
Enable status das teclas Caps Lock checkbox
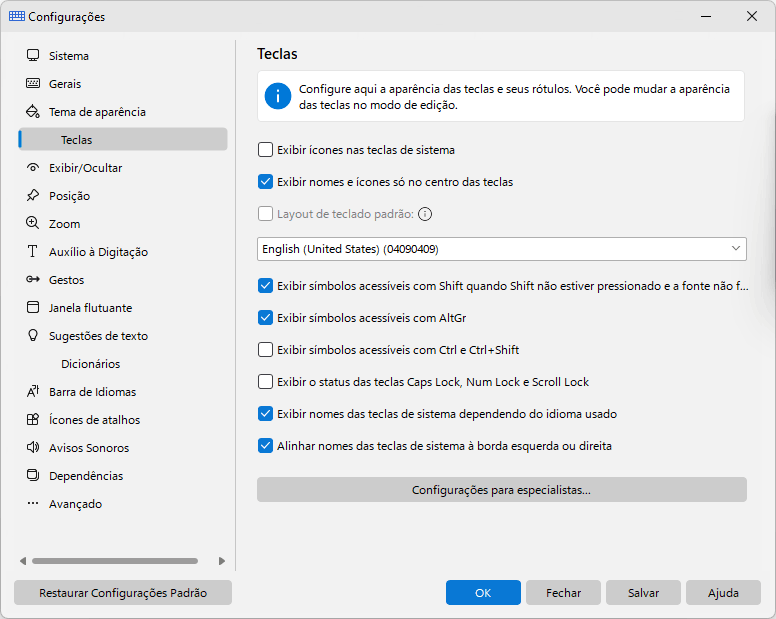[265, 381]
